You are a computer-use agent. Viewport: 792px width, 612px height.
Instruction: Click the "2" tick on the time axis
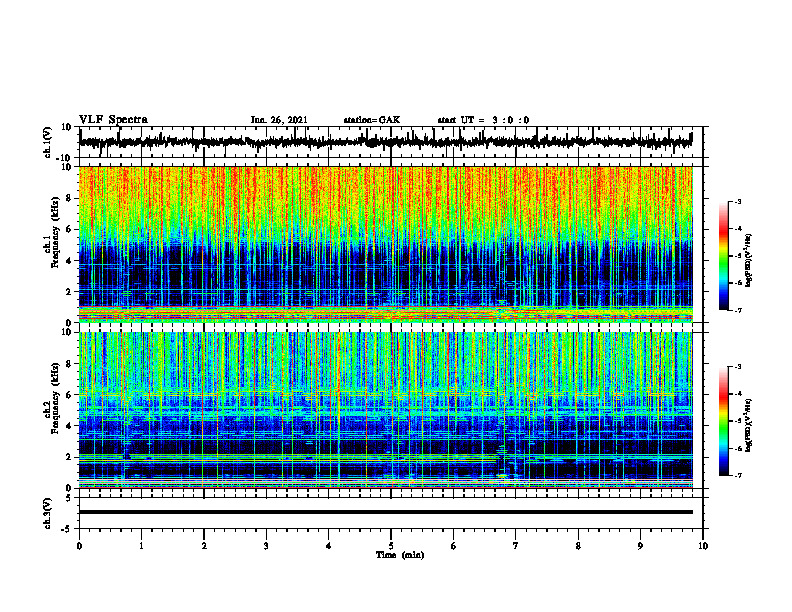pos(204,546)
